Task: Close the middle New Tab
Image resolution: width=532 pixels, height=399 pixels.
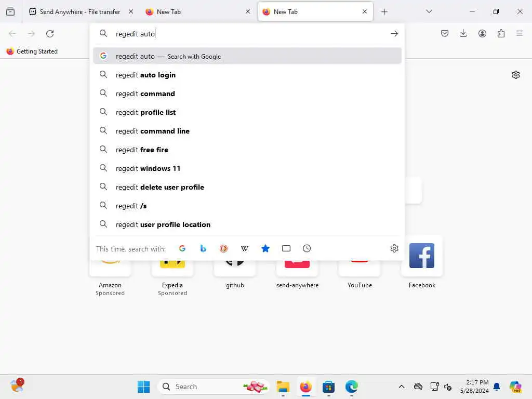Action: click(248, 11)
